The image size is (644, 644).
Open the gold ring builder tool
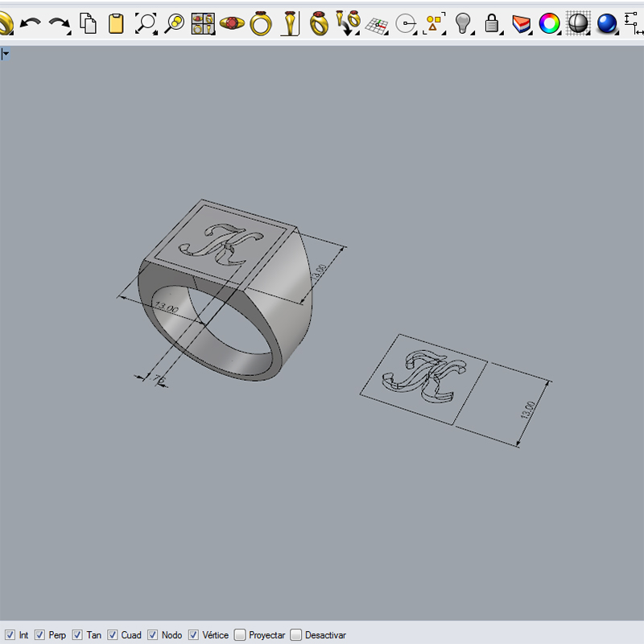tap(261, 23)
